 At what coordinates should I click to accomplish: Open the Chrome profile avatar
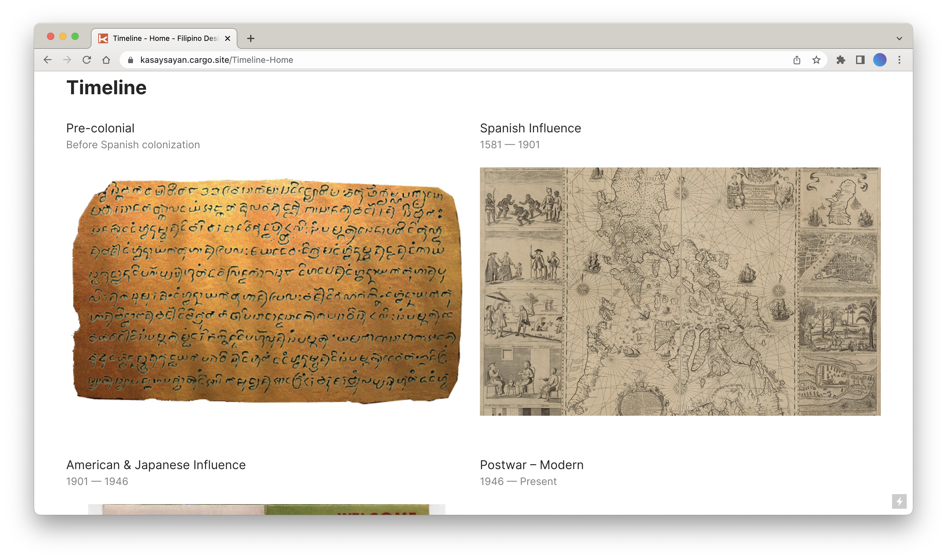880,59
